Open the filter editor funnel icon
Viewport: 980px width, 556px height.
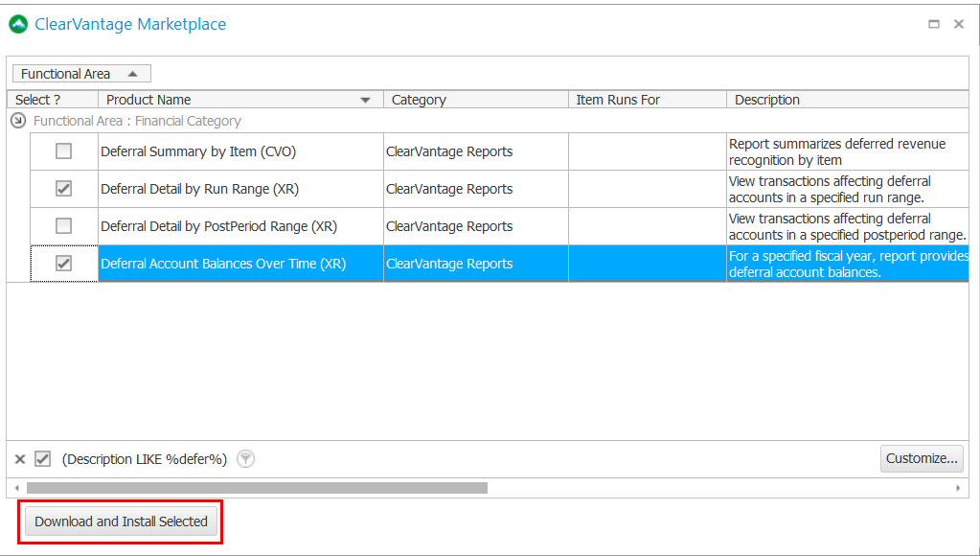click(x=246, y=459)
